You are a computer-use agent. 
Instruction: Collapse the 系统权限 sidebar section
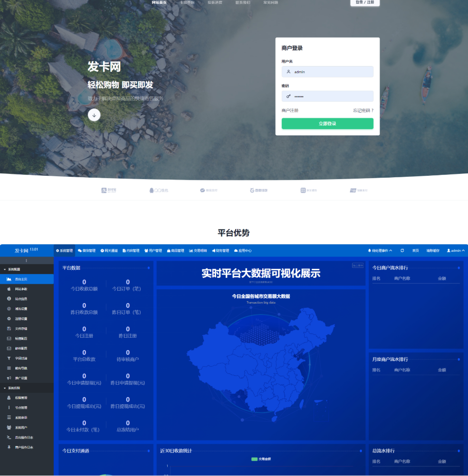(14, 388)
